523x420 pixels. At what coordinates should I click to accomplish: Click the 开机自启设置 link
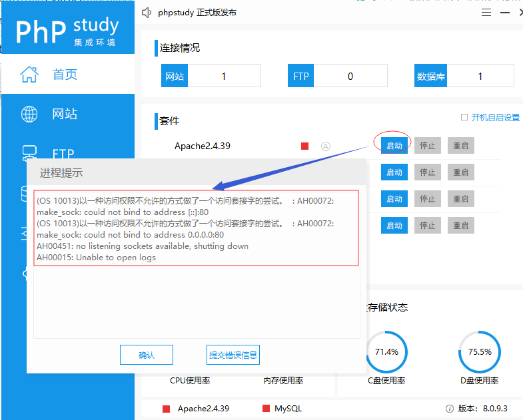tap(496, 117)
